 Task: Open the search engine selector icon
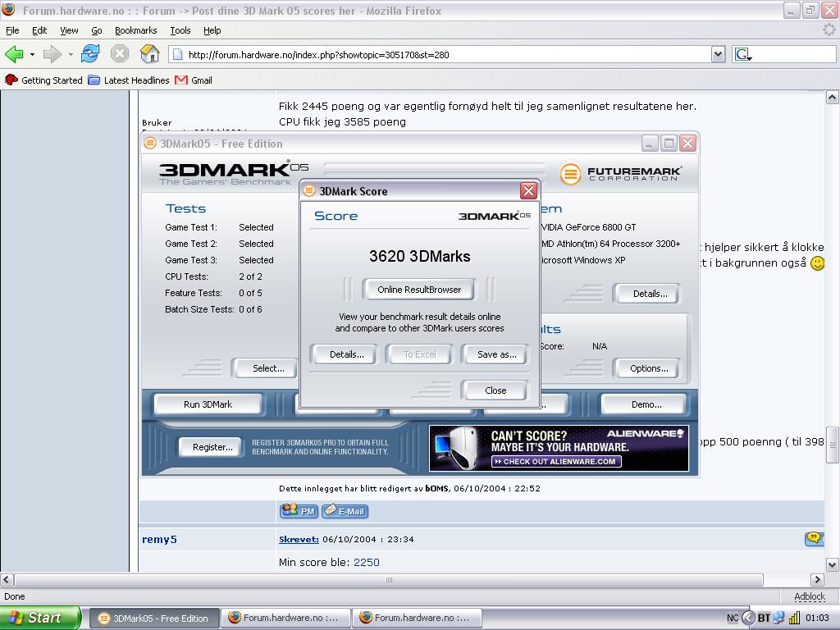(743, 54)
